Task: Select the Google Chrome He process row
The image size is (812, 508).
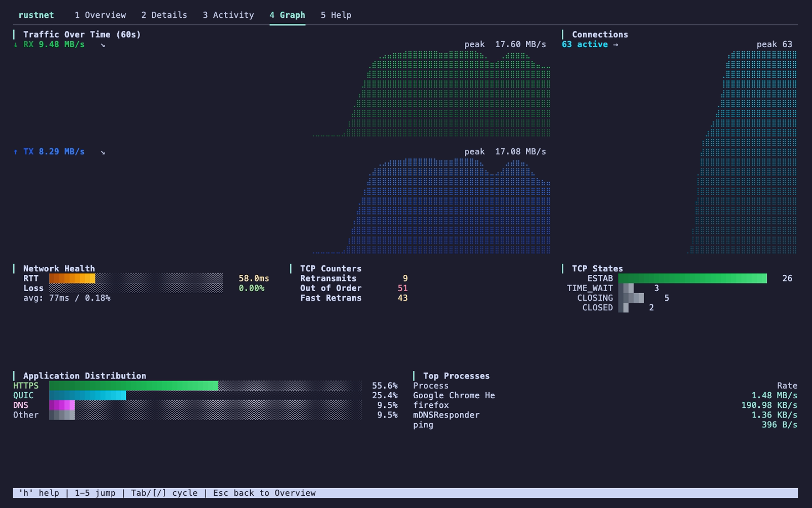Action: point(605,395)
